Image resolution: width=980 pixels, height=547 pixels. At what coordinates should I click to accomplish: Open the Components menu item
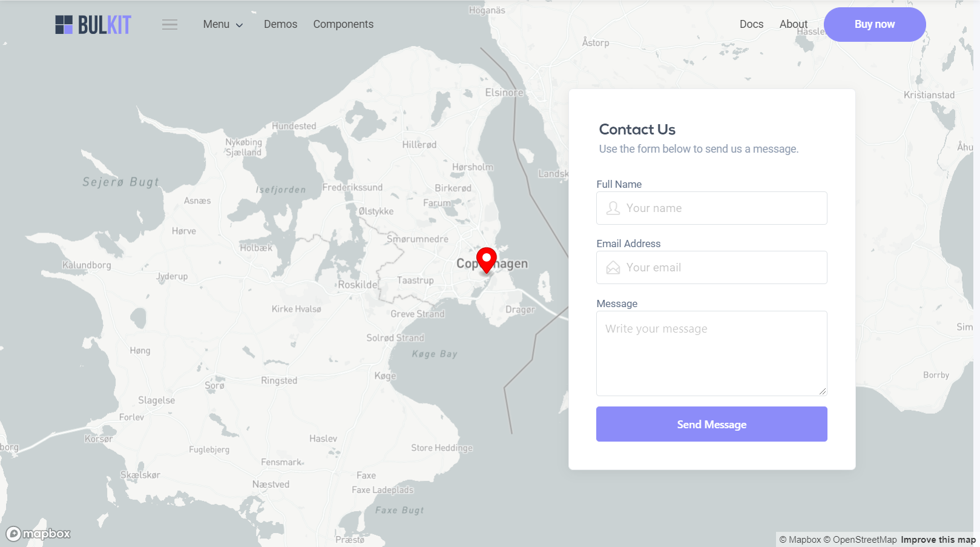(x=343, y=24)
